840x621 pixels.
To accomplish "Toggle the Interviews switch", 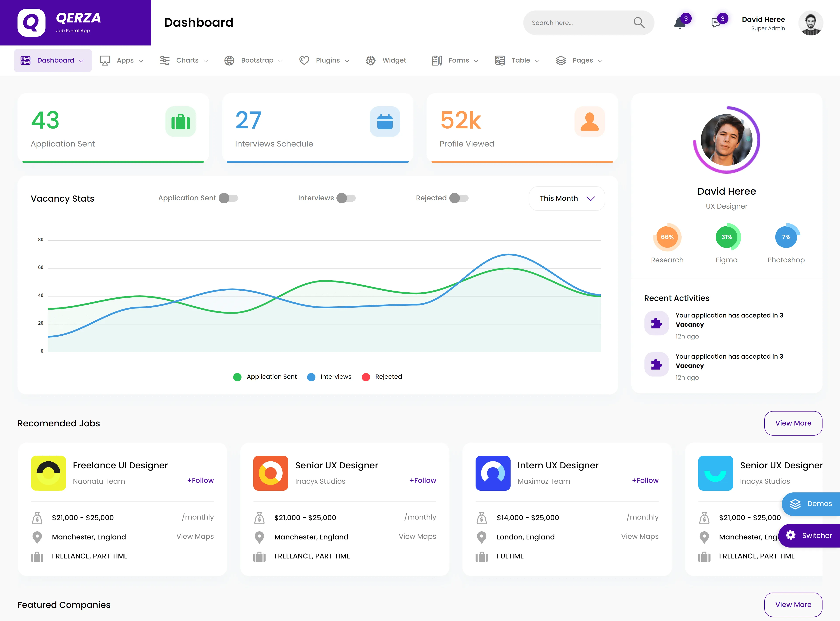I will click(x=346, y=198).
